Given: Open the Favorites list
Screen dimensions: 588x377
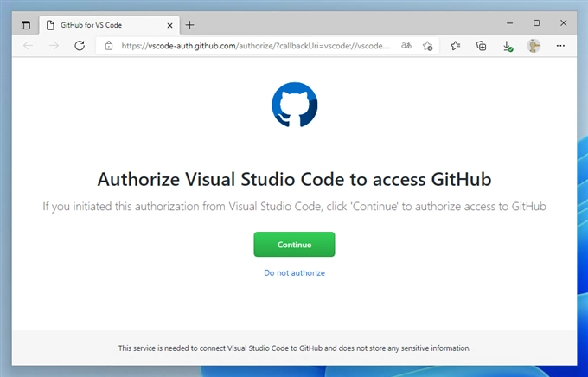Looking at the screenshot, I should tap(455, 46).
